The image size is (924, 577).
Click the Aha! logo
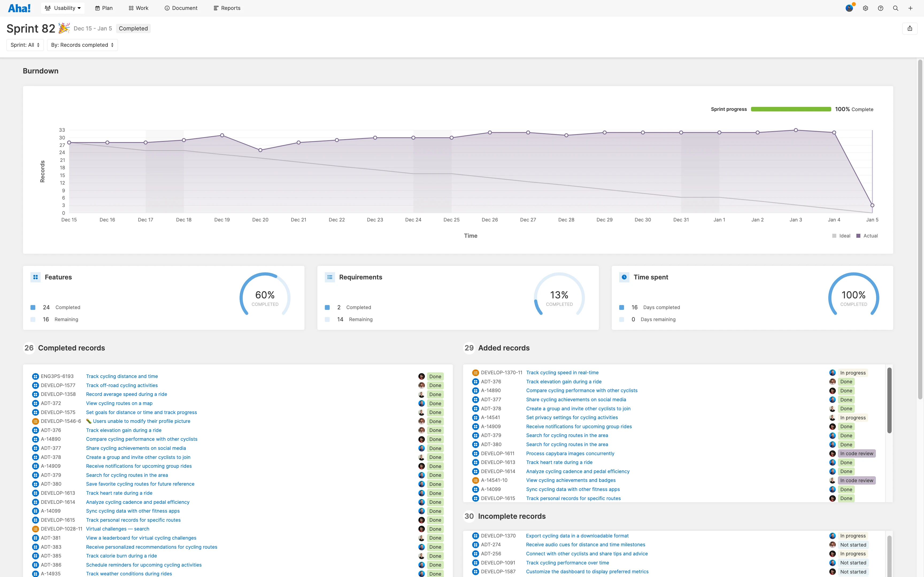click(19, 8)
